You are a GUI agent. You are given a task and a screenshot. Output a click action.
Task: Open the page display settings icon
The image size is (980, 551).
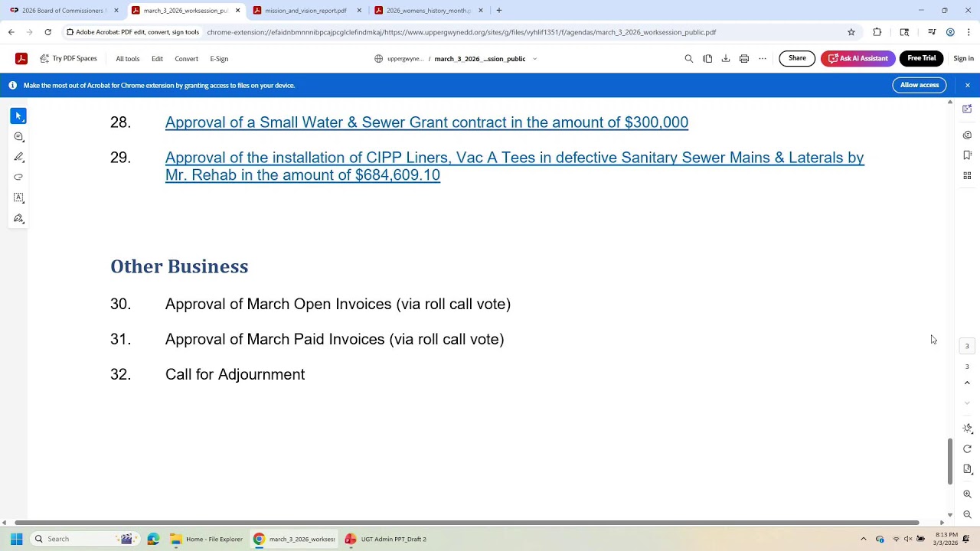point(967,469)
